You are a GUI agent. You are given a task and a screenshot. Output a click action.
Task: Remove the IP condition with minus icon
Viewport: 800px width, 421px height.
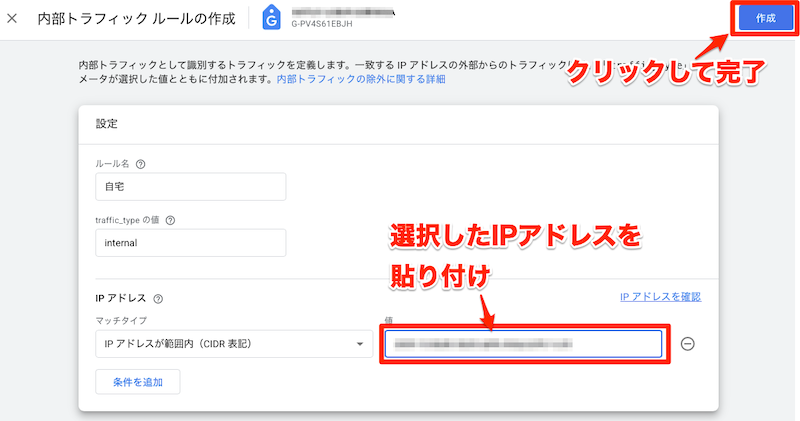click(x=687, y=344)
